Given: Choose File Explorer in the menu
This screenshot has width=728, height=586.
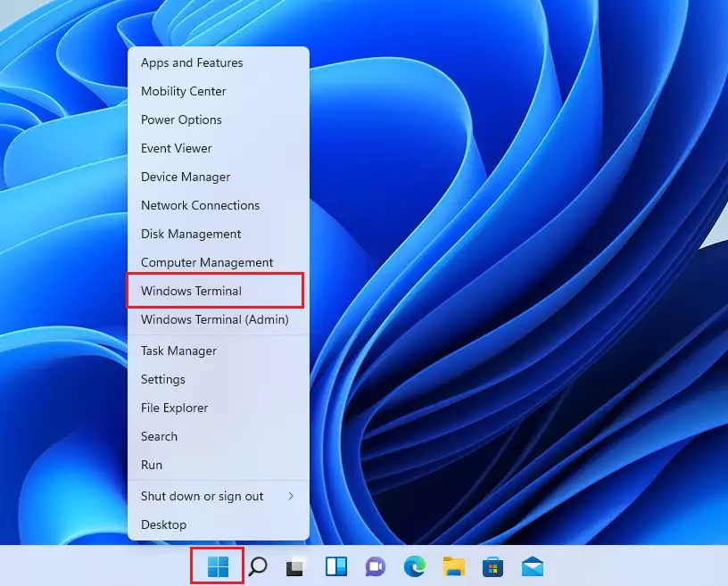Looking at the screenshot, I should (x=219, y=408).
